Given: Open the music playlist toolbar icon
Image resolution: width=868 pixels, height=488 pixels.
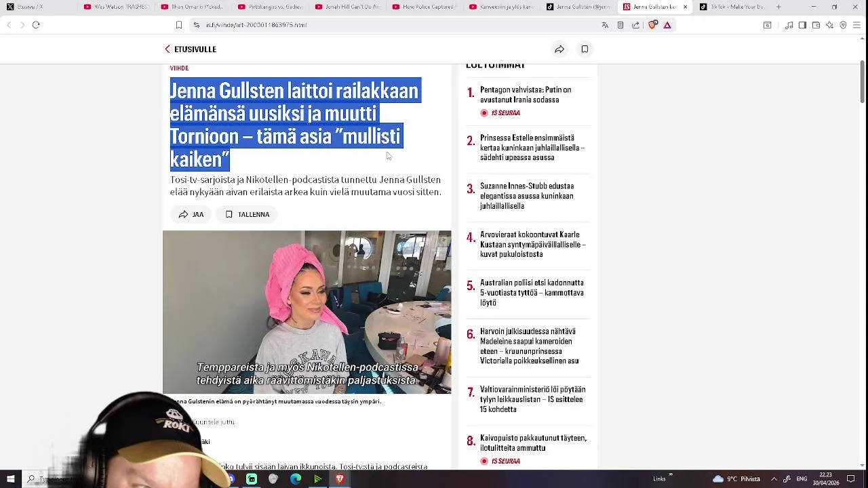Looking at the screenshot, I should coord(789,25).
